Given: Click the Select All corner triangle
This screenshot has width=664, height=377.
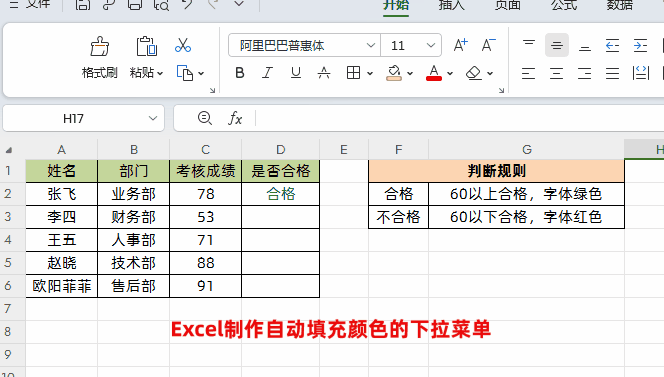Looking at the screenshot, I should coord(9,150).
